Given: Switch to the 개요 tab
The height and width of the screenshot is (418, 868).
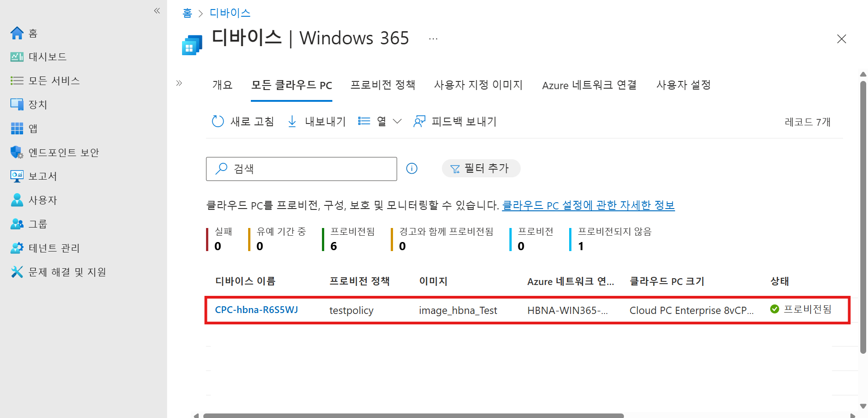Looking at the screenshot, I should point(222,85).
